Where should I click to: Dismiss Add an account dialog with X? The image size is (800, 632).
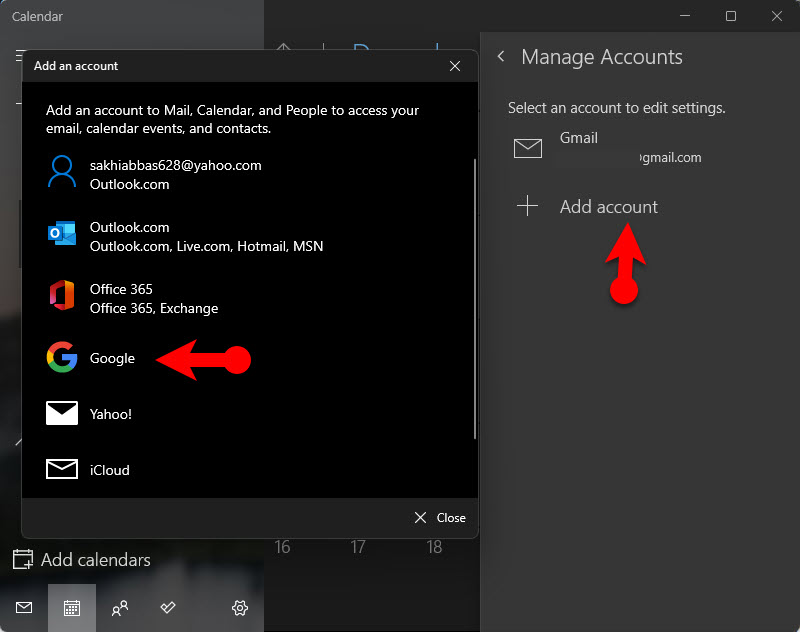(455, 66)
